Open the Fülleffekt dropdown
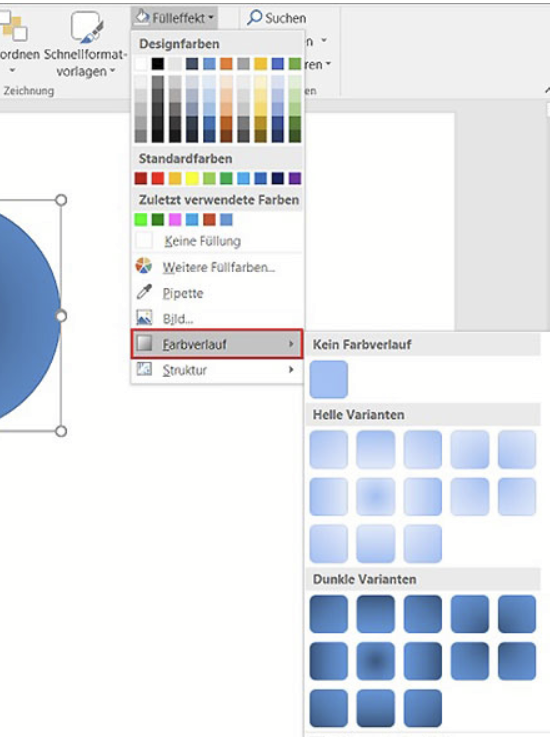Screen dimensions: 550x737 click(174, 18)
